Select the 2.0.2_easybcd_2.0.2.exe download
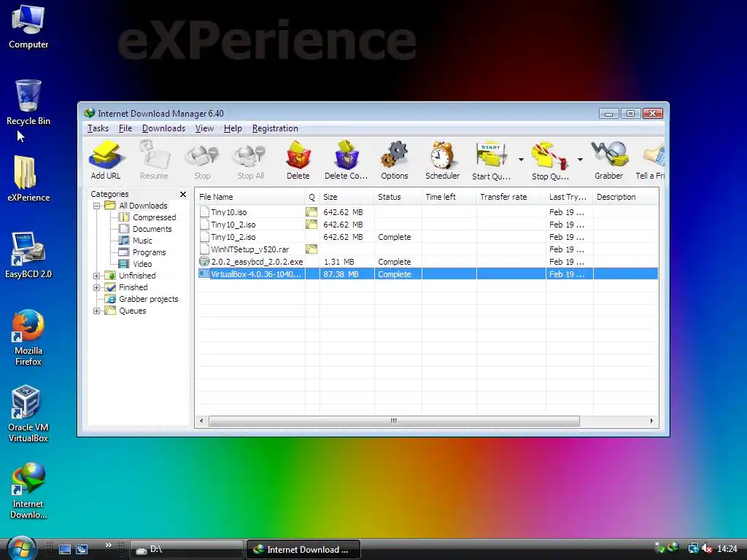Screen dimensions: 747x560 click(x=427, y=262)
